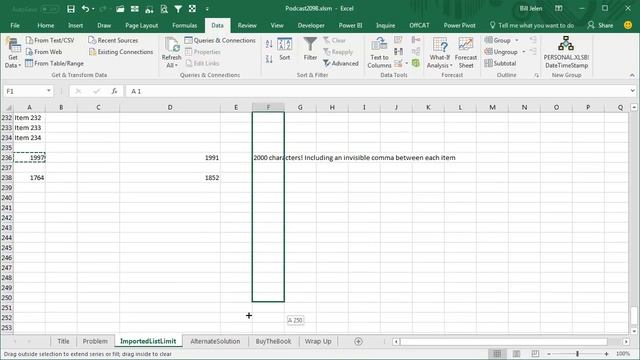Open the Get Data dropdown

[13, 52]
